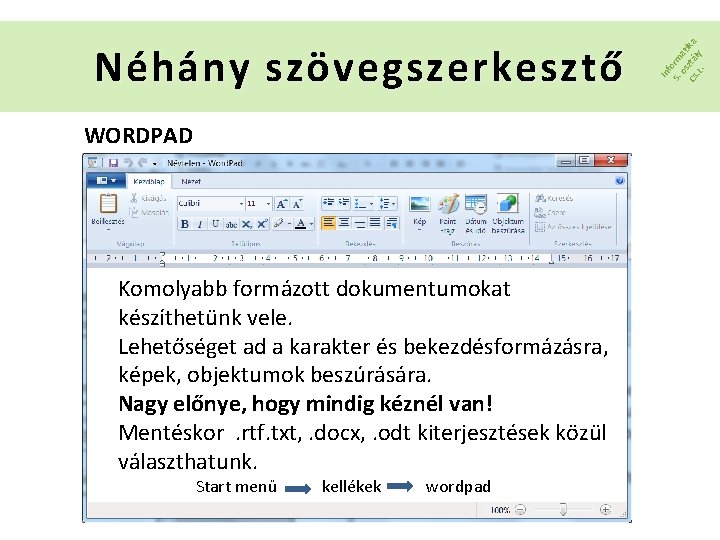Click the zoom in plus button
This screenshot has height=540, width=720.
click(x=605, y=509)
